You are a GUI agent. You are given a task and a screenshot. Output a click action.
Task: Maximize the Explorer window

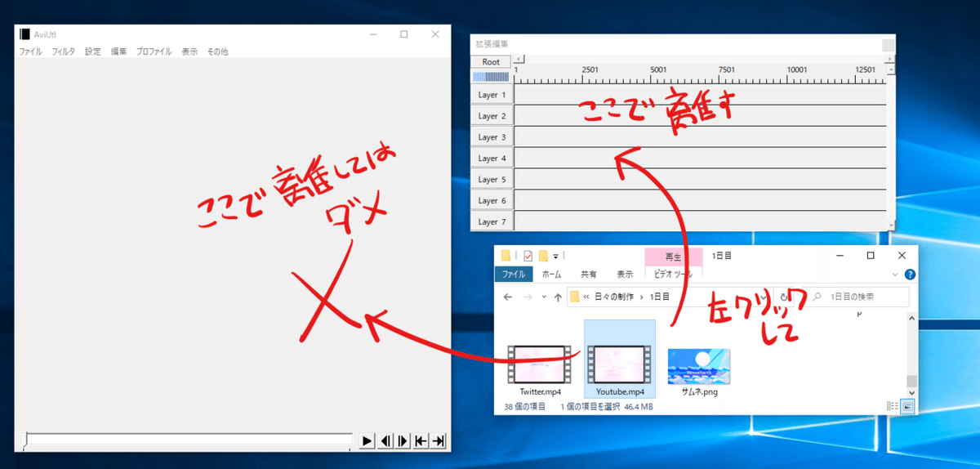click(x=871, y=256)
